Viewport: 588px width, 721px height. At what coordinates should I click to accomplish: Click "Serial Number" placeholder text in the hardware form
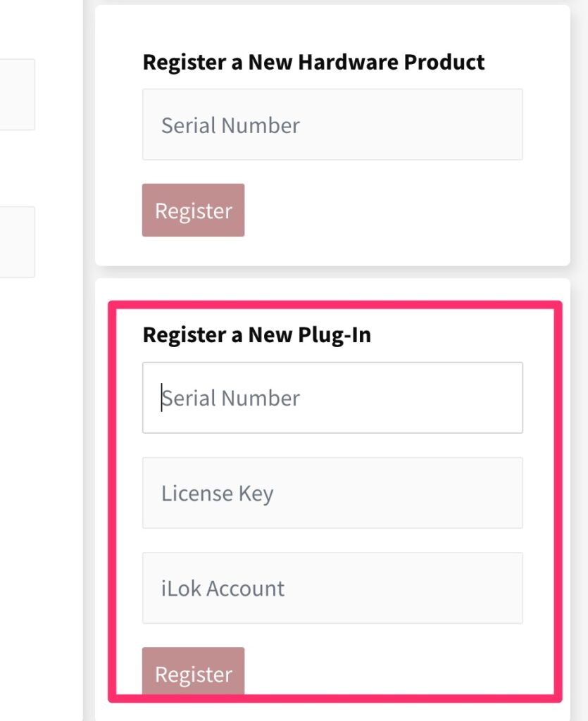(230, 125)
